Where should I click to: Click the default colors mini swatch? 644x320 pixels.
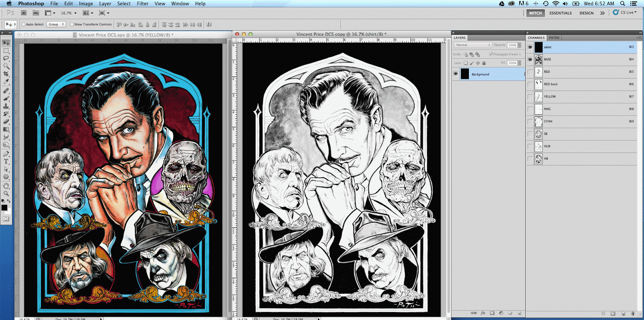point(3,200)
